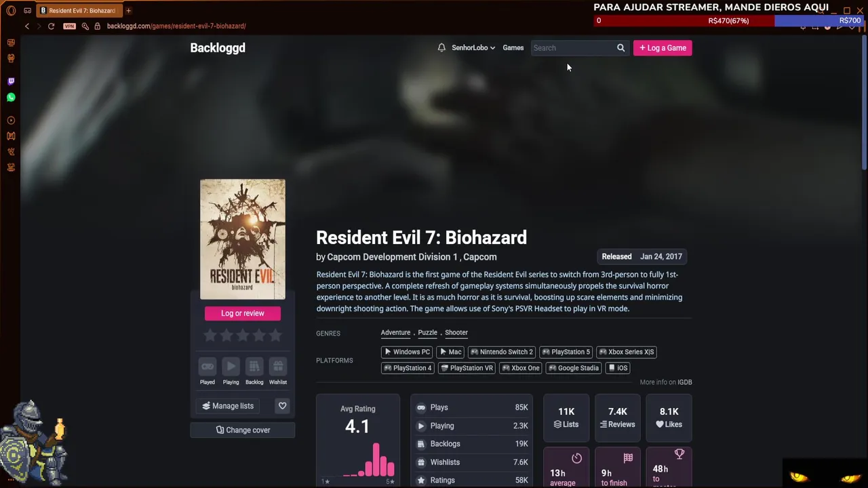Open the 9h to finish card
The height and width of the screenshot is (488, 868).
pyautogui.click(x=617, y=468)
